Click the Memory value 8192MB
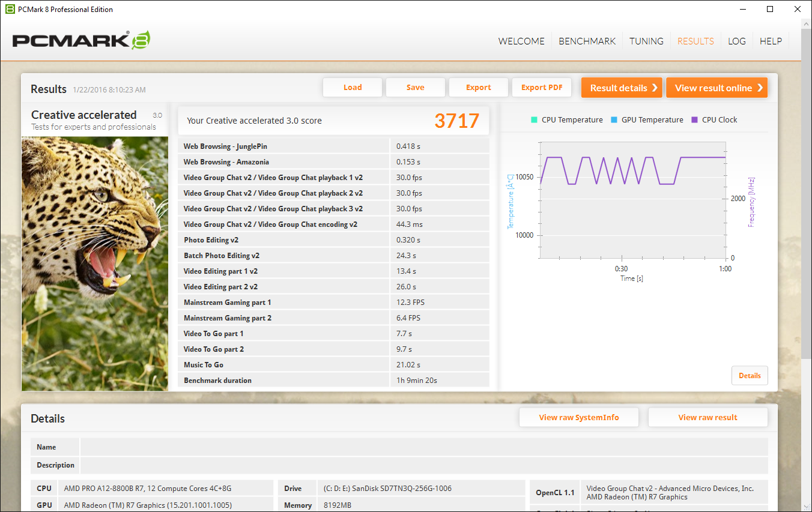812x512 pixels. (338, 505)
